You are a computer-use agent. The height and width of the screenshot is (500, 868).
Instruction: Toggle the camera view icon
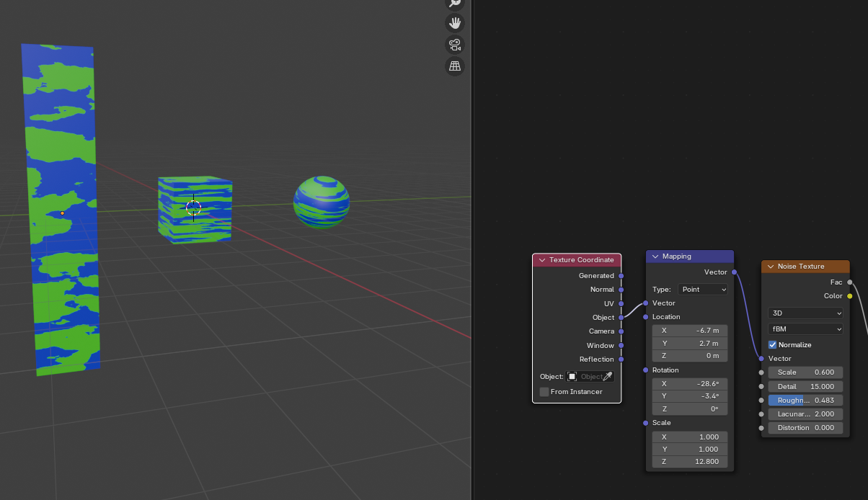(x=455, y=45)
